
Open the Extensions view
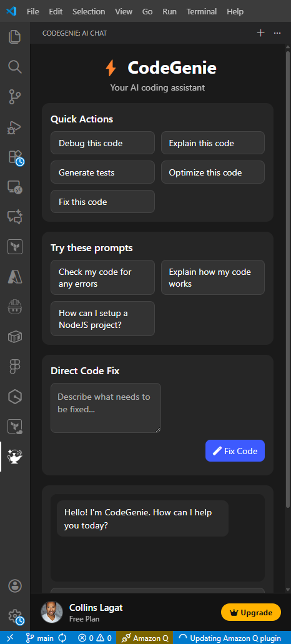(15, 157)
